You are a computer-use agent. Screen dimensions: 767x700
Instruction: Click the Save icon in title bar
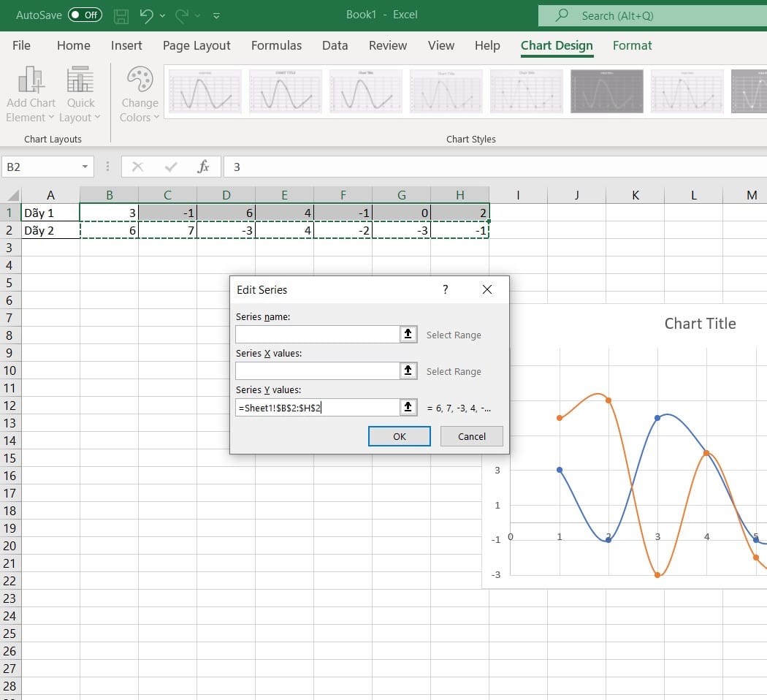[121, 15]
